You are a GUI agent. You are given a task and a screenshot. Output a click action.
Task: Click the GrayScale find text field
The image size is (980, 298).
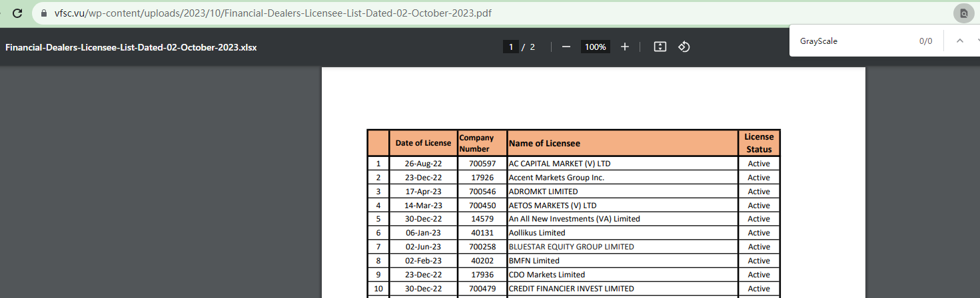click(853, 41)
